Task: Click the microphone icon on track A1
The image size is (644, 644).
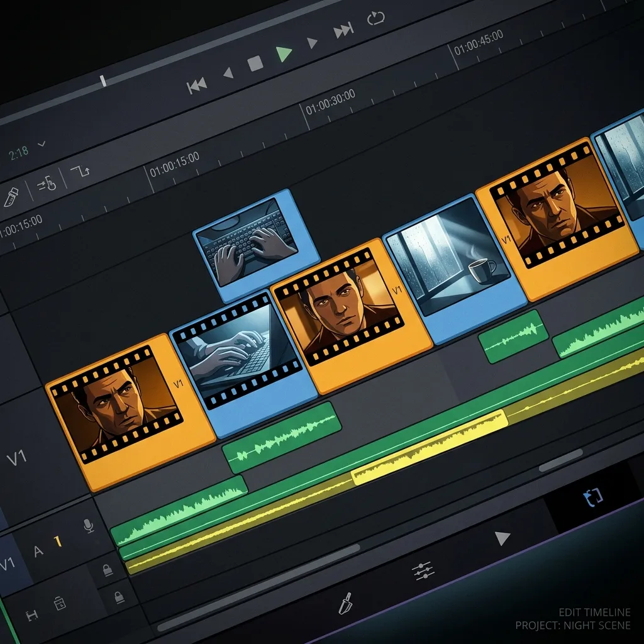Action: [x=87, y=525]
